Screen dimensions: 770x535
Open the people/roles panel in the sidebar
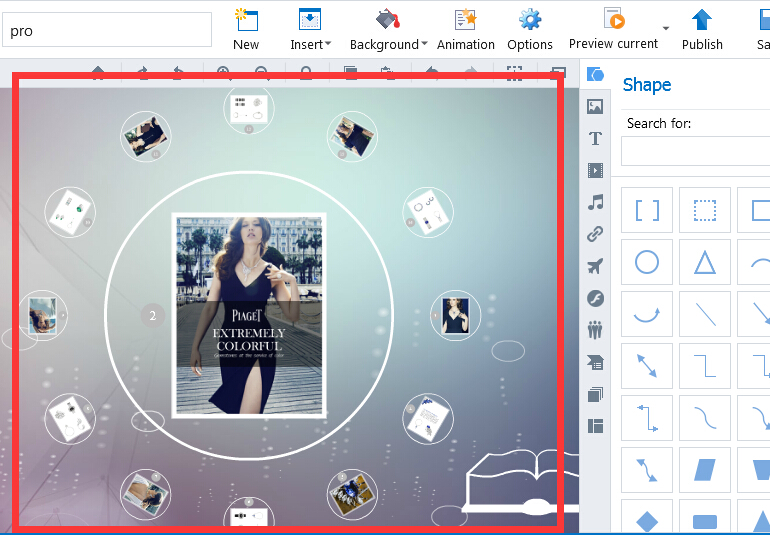[595, 330]
